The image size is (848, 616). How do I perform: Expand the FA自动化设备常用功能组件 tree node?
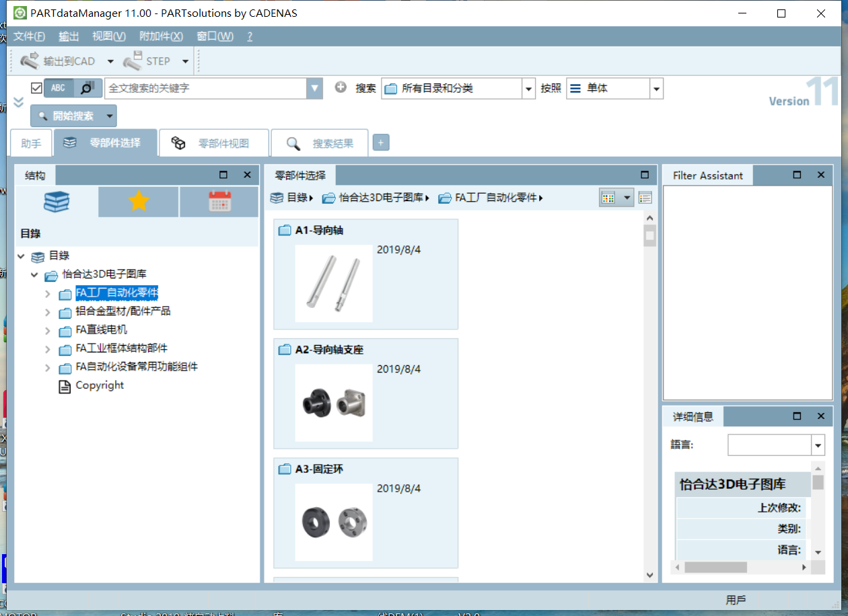pyautogui.click(x=47, y=368)
